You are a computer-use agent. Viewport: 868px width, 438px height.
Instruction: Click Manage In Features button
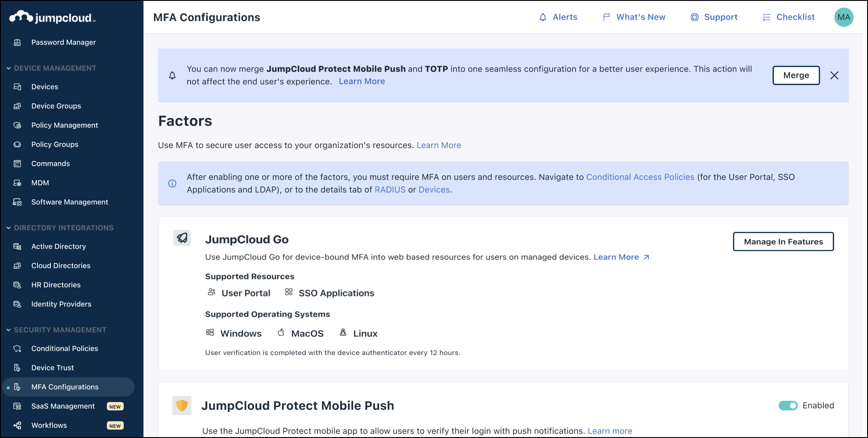pos(783,241)
